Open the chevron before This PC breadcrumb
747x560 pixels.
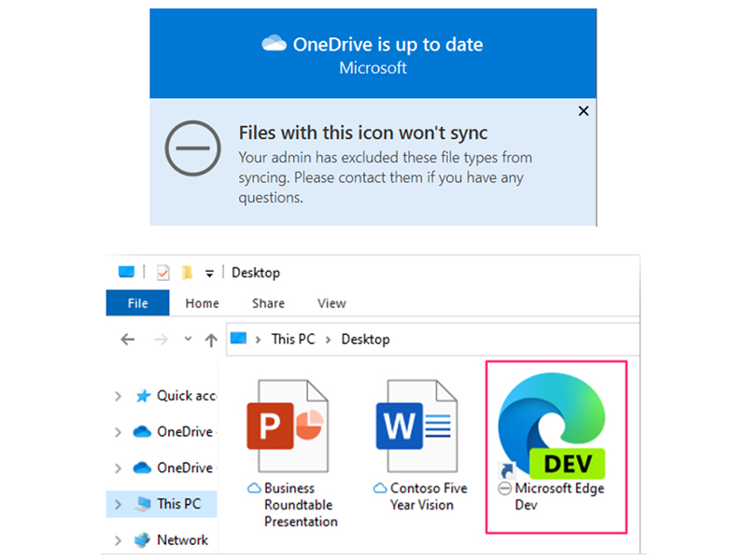pos(258,340)
